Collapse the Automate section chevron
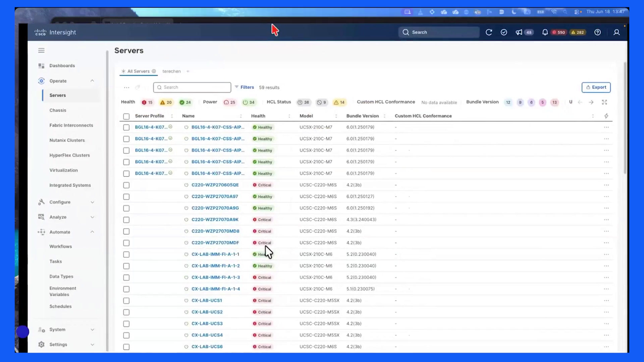 92,232
